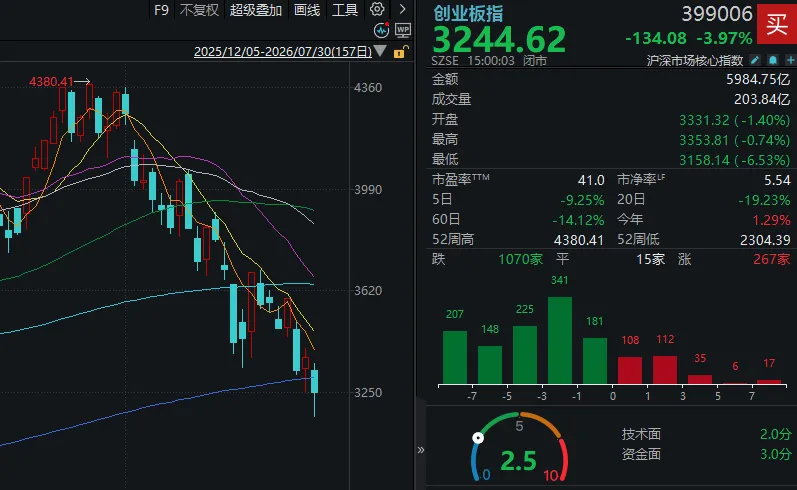Click the 成交量 value 203.84亿
Image resolution: width=797 pixels, height=490 pixels.
click(x=762, y=99)
